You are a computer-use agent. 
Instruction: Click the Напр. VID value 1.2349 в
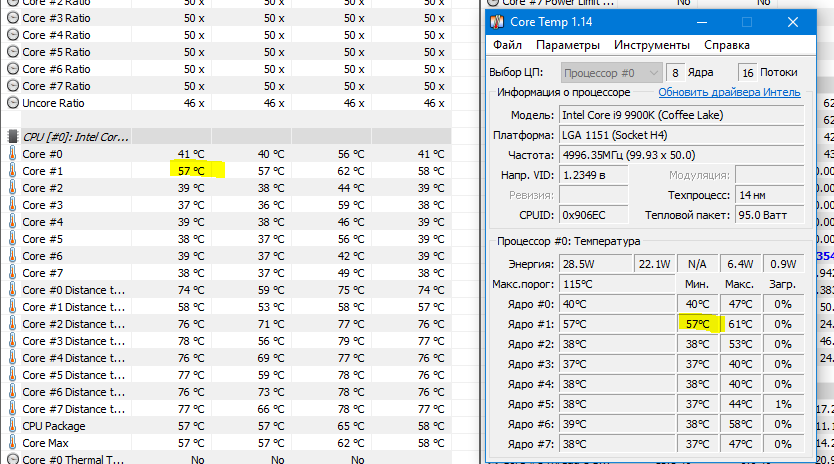[x=593, y=175]
